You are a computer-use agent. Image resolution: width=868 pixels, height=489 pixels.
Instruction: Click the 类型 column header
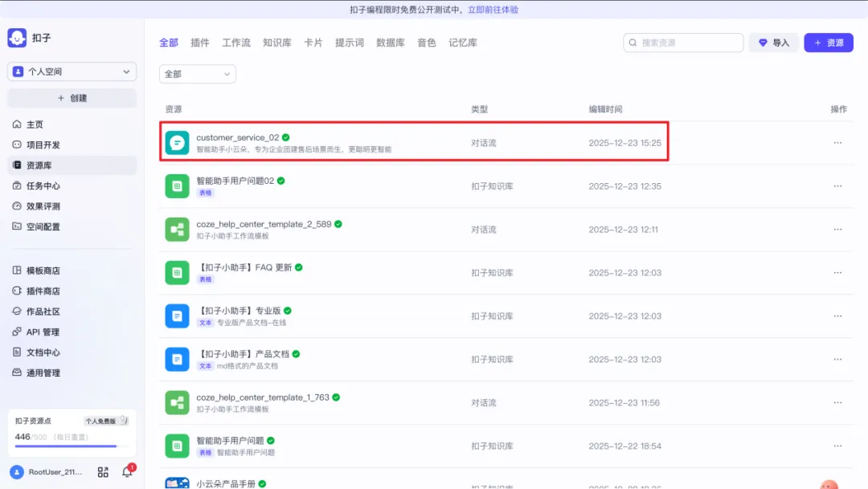[x=479, y=109]
